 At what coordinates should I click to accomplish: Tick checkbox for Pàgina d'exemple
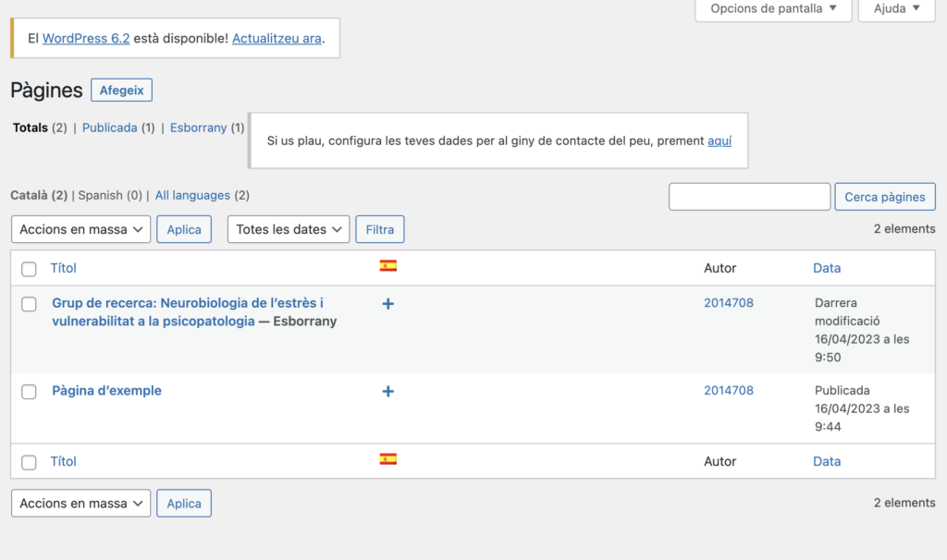29,392
